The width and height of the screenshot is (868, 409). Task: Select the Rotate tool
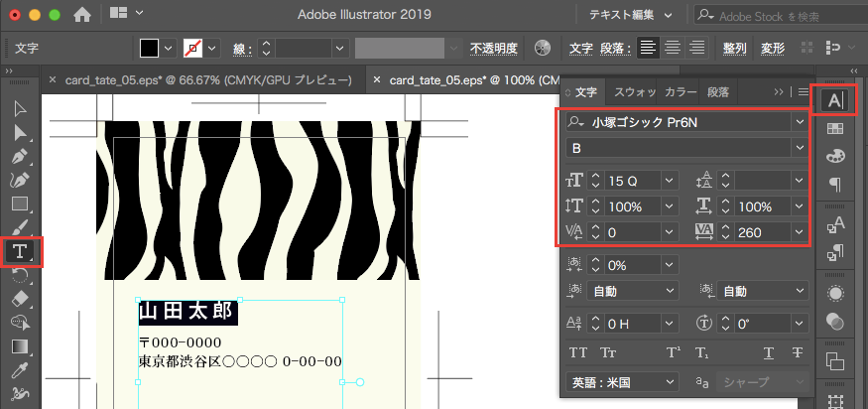[20, 274]
